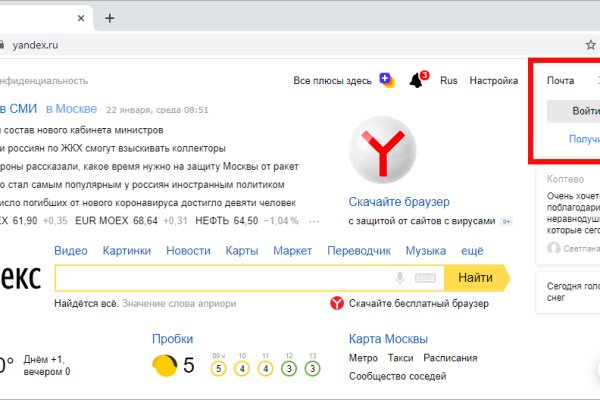Click the small red Yandex browser icon
This screenshot has width=600, height=400.
click(338, 303)
